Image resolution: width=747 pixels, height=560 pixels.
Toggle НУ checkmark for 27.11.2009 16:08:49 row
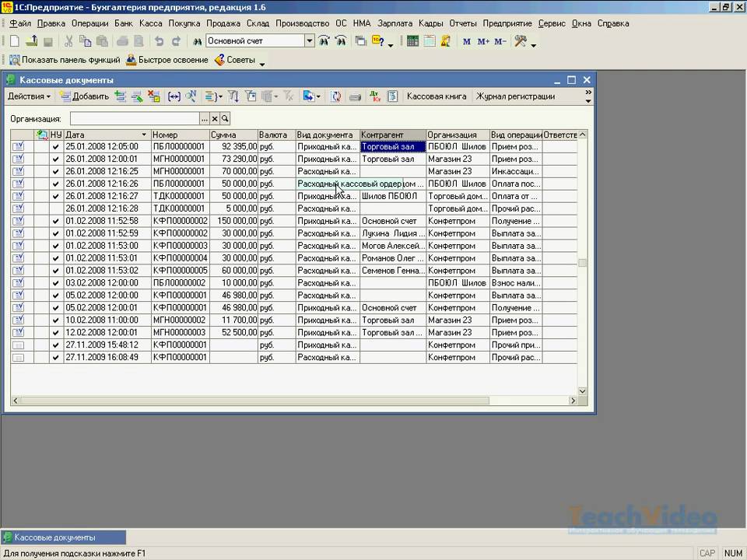55,358
